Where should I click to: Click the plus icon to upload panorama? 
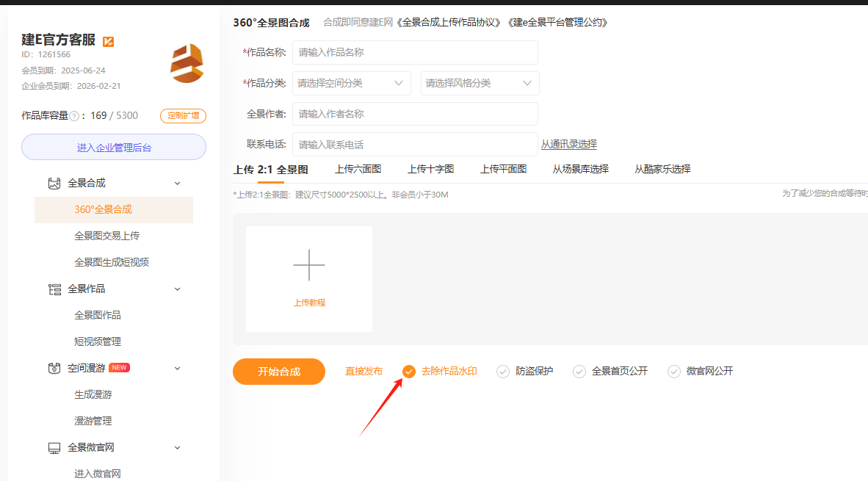coord(309,265)
